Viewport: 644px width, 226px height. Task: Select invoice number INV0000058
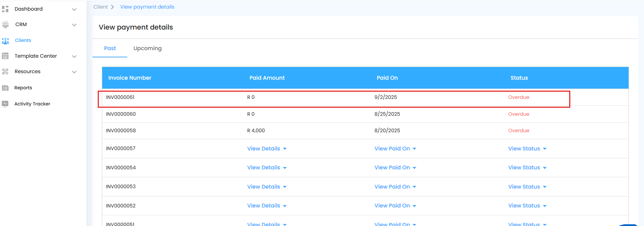(121, 131)
